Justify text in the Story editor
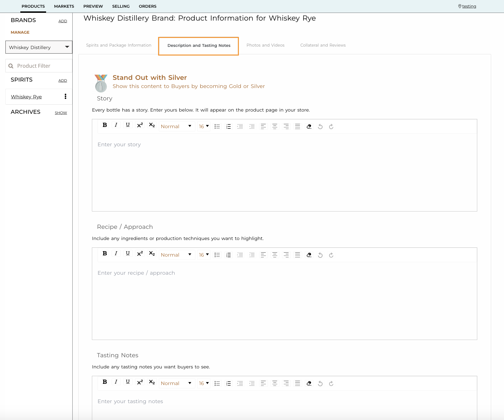The width and height of the screenshot is (504, 420). (297, 126)
